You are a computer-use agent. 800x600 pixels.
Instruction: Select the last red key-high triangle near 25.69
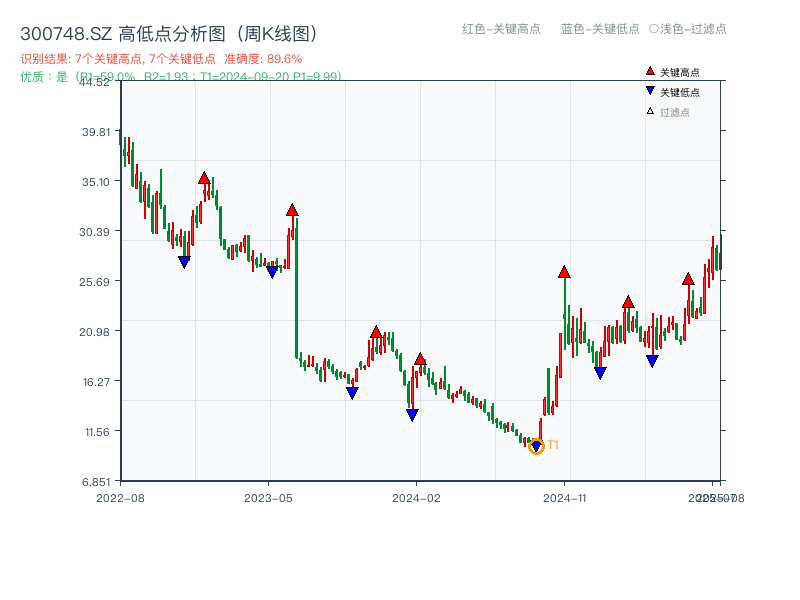point(688,279)
